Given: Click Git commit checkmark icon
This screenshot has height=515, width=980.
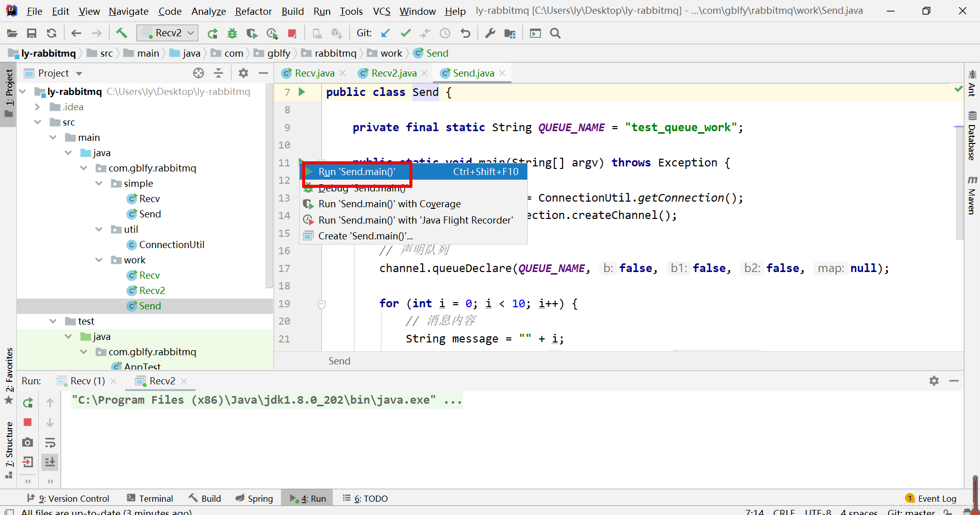Looking at the screenshot, I should (406, 33).
